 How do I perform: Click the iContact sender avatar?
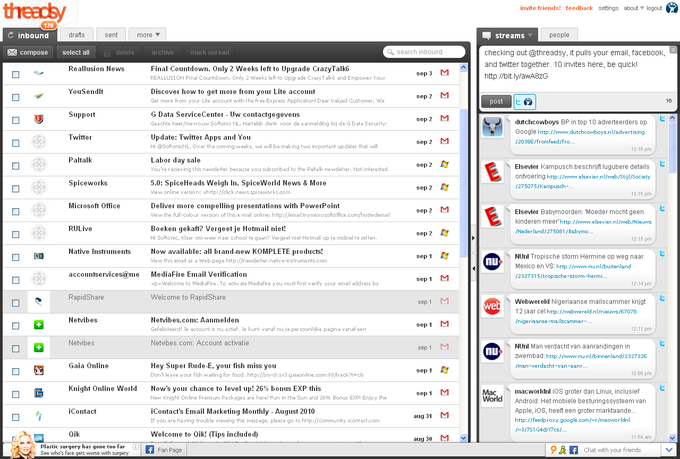[39, 416]
